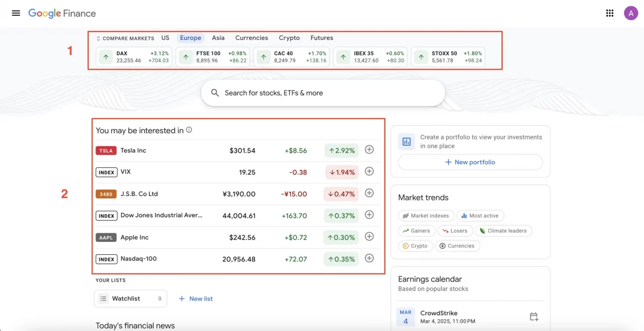Image resolution: width=644 pixels, height=331 pixels.
Task: Open the Apple Inc stock name
Action: click(134, 237)
